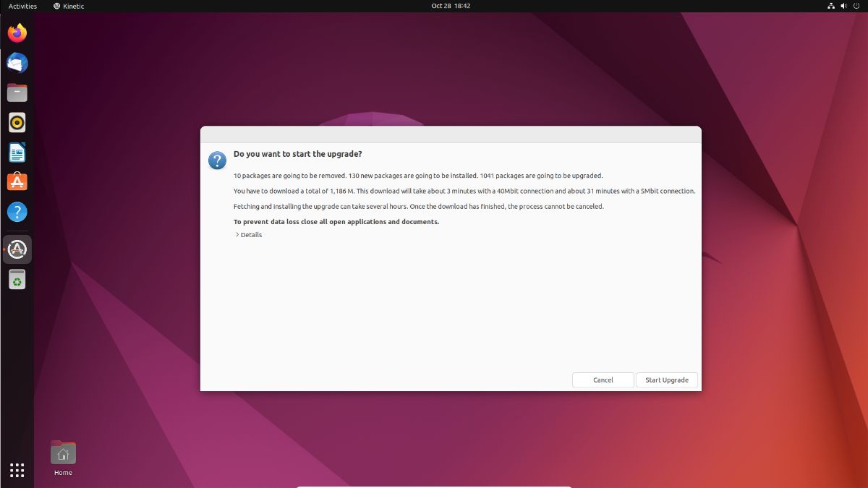Cancel the upgrade dialog

point(603,380)
